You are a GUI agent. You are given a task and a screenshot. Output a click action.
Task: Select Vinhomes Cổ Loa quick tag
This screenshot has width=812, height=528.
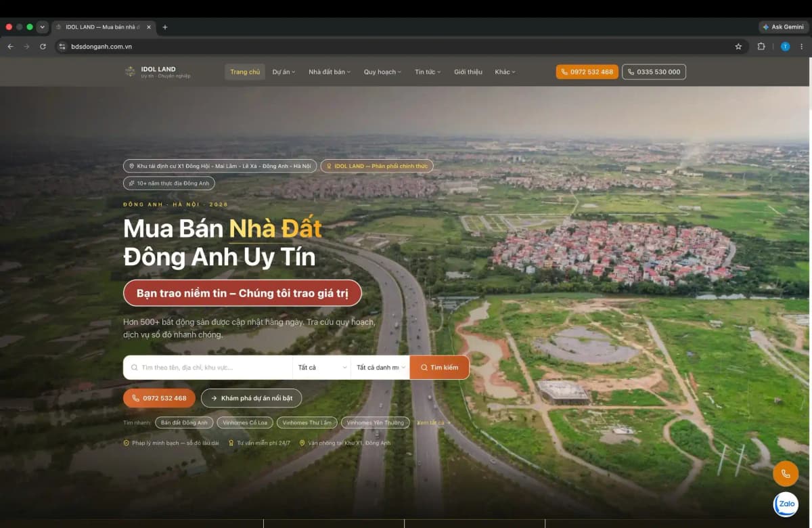(244, 422)
